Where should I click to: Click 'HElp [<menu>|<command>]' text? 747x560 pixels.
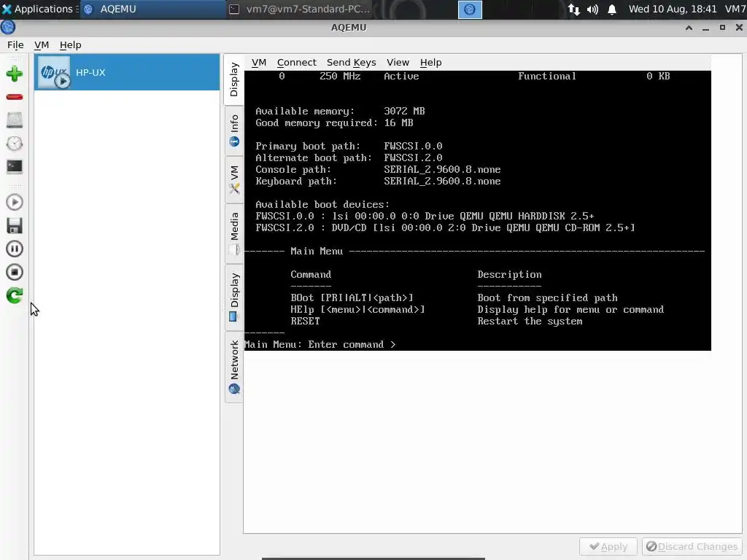click(357, 309)
